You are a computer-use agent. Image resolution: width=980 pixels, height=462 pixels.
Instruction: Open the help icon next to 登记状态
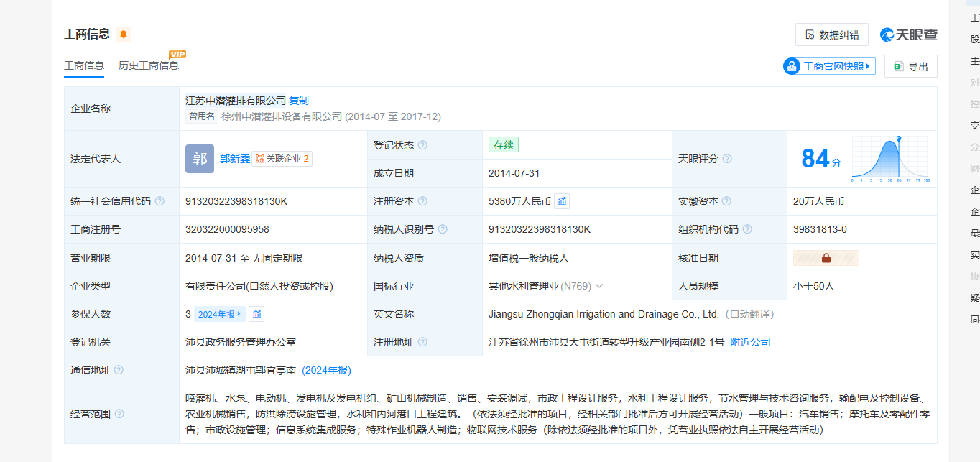click(422, 145)
